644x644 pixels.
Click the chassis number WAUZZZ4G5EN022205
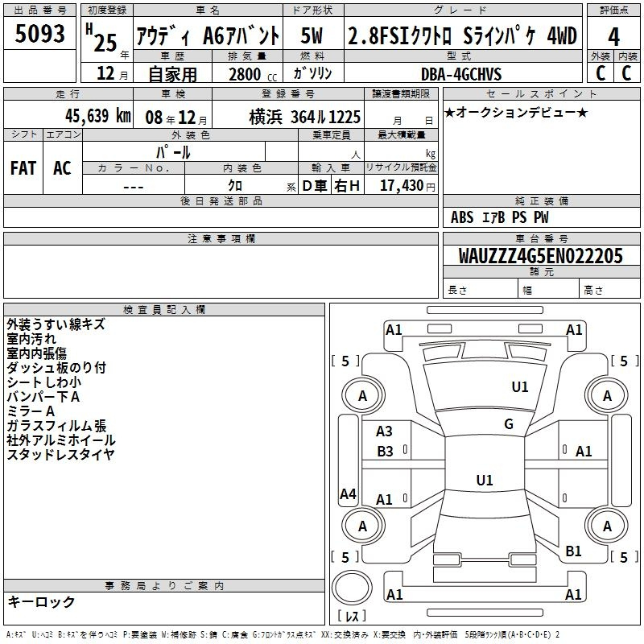(540, 256)
